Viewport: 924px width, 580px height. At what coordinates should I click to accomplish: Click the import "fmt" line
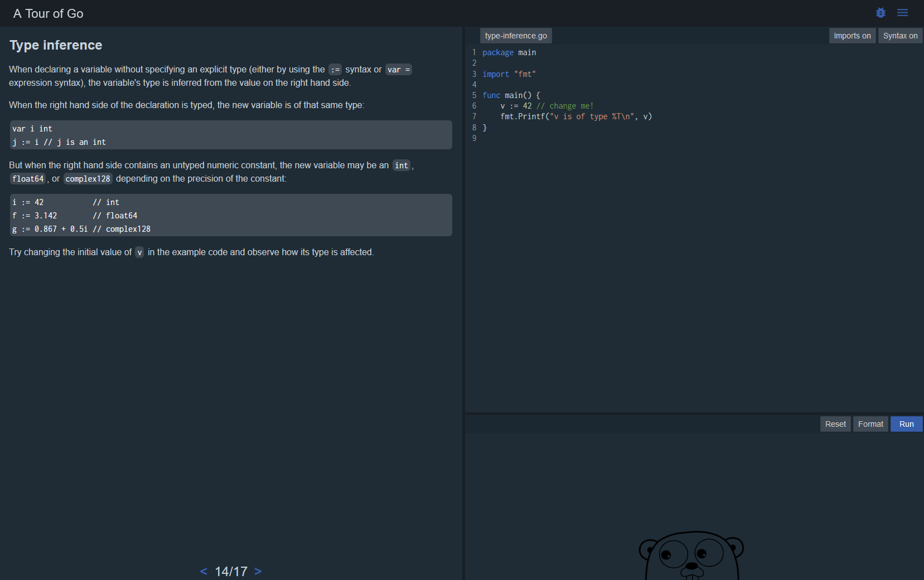pos(509,74)
